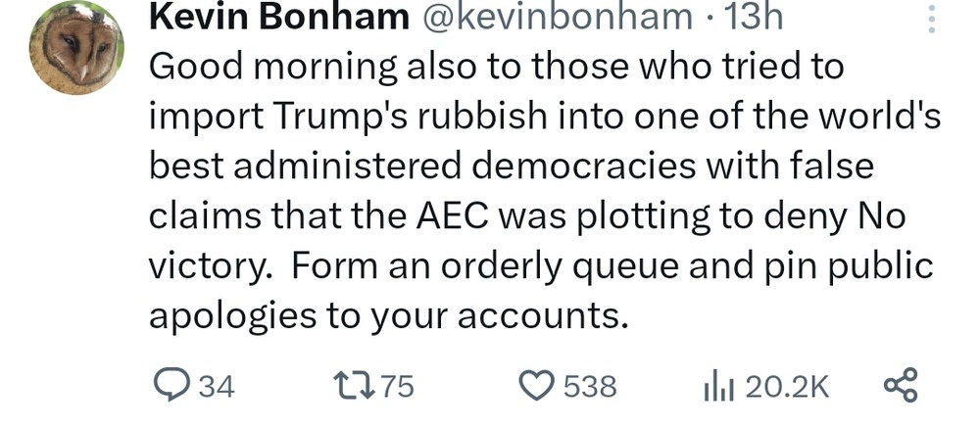Click the 20.2K views count
Image resolution: width=980 pixels, height=428 pixels.
[787, 387]
